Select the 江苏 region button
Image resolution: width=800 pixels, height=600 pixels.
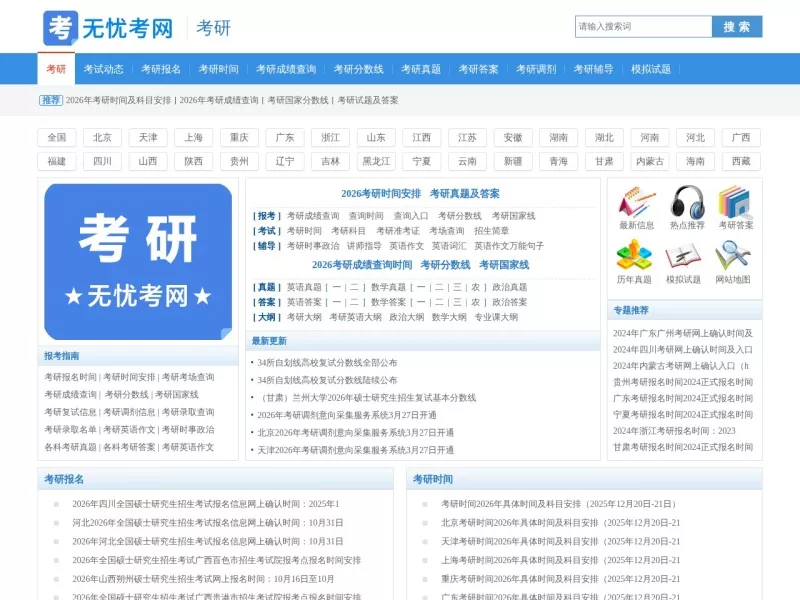pyautogui.click(x=467, y=138)
